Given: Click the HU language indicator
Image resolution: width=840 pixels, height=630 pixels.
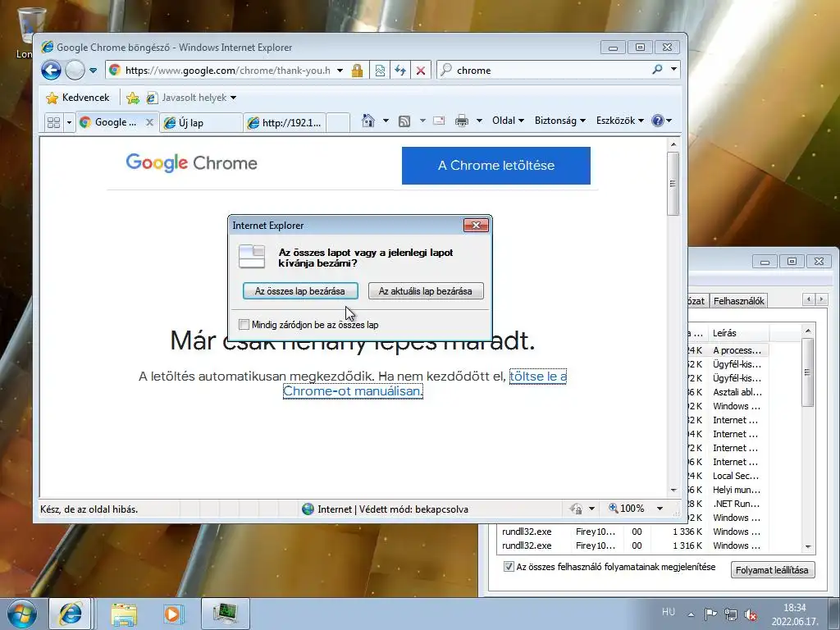Looking at the screenshot, I should 668,611.
